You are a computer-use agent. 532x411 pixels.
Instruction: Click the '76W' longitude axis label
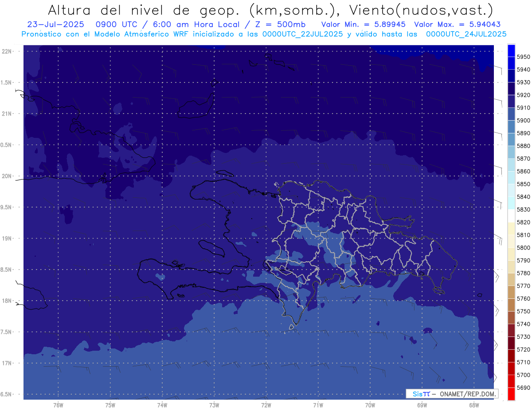(58, 405)
